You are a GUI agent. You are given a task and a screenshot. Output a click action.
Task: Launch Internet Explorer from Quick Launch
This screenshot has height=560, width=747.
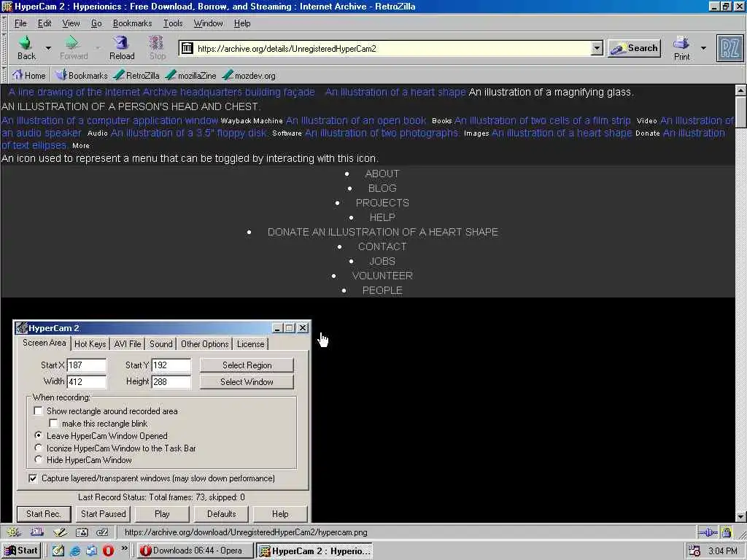75,551
